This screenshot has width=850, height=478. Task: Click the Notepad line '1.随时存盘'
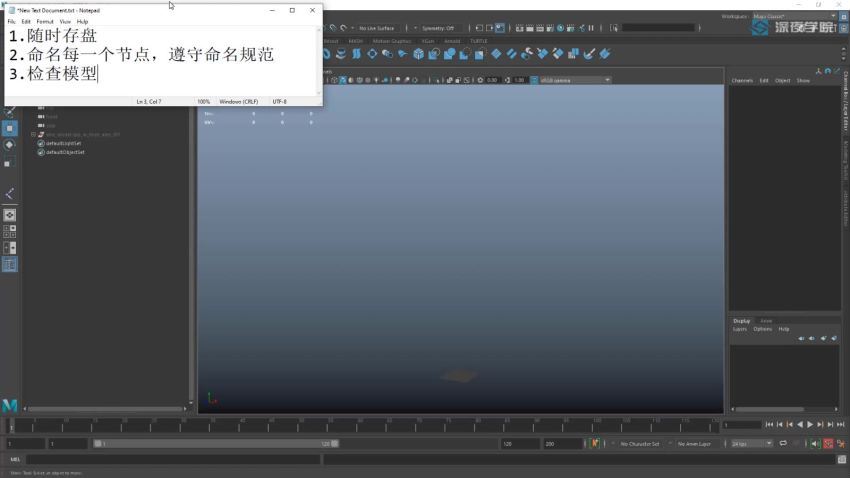[x=53, y=36]
